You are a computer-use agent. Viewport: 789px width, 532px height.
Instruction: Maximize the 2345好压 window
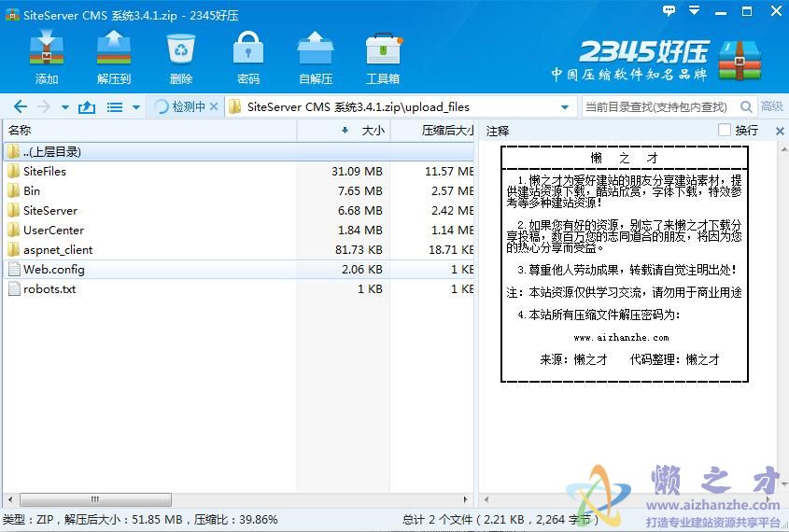[747, 11]
